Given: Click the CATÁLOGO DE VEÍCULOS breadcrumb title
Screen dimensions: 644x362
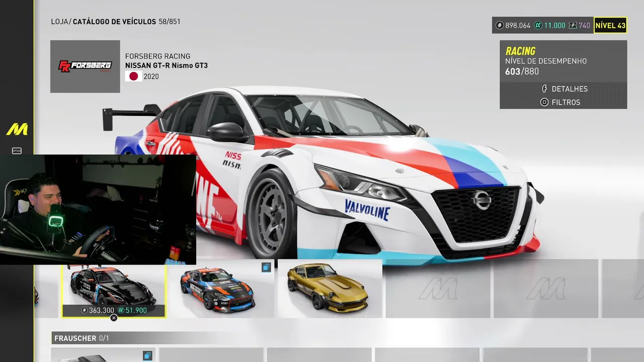Looking at the screenshot, I should tap(114, 22).
